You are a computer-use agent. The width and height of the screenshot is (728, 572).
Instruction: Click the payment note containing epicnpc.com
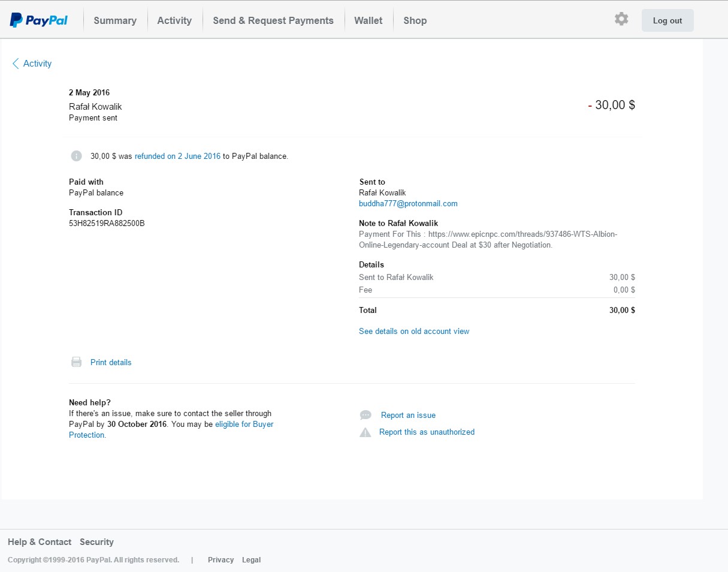tap(488, 240)
